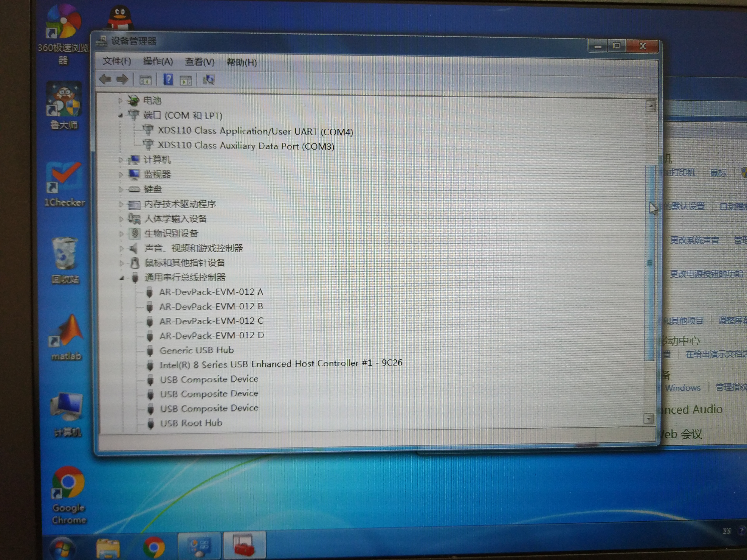Open the 文件(F) menu

pos(117,61)
